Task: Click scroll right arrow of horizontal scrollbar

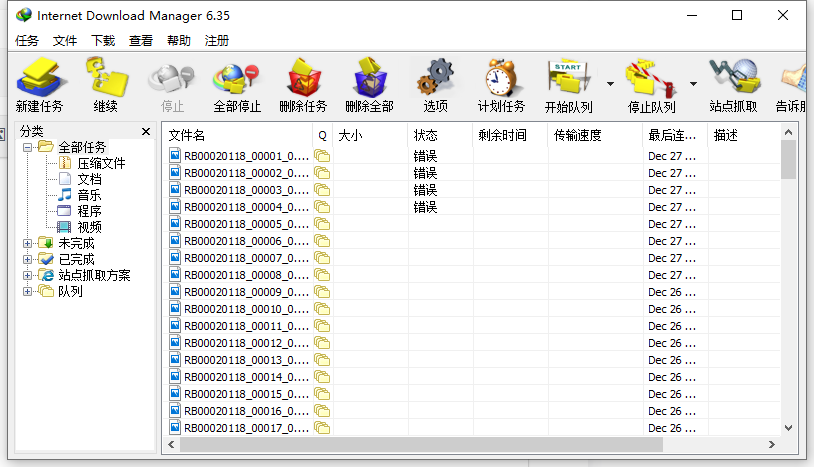Action: 772,445
